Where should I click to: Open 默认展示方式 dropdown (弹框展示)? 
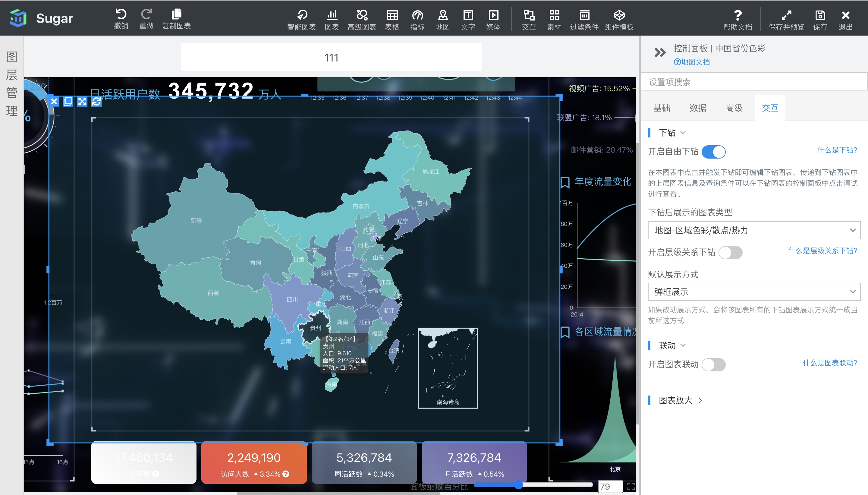coord(754,292)
